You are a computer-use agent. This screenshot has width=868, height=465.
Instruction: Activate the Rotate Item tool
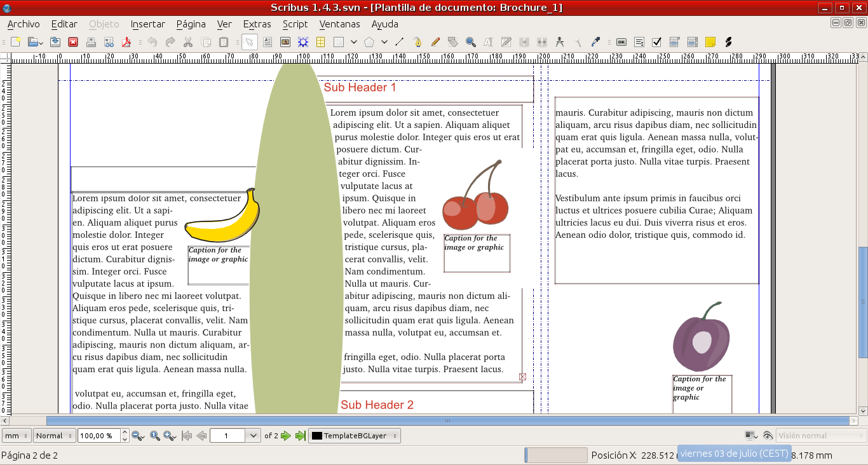tap(452, 42)
